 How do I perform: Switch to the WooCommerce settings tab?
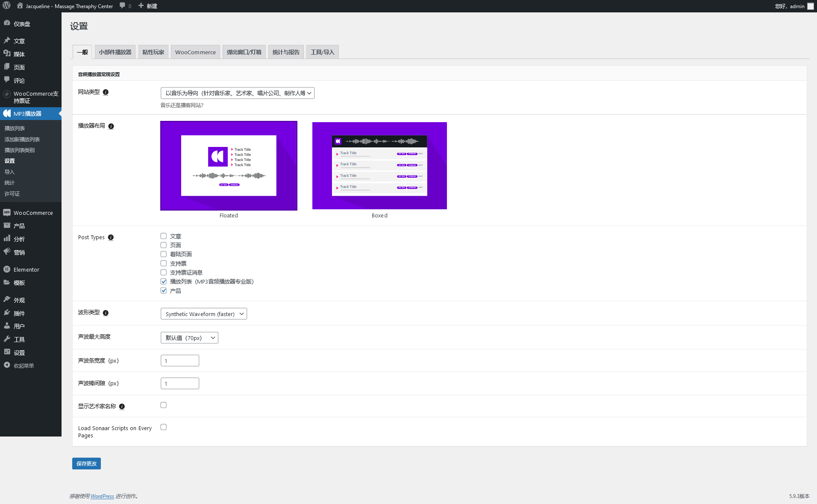pos(195,52)
